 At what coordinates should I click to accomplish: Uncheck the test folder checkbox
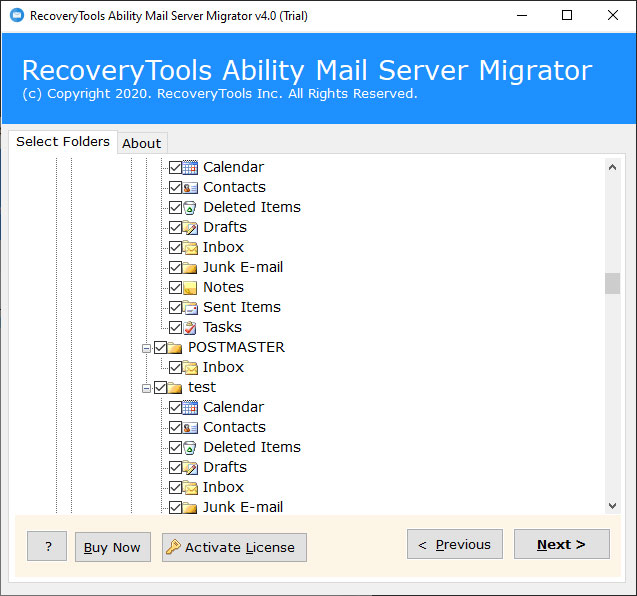tap(160, 388)
